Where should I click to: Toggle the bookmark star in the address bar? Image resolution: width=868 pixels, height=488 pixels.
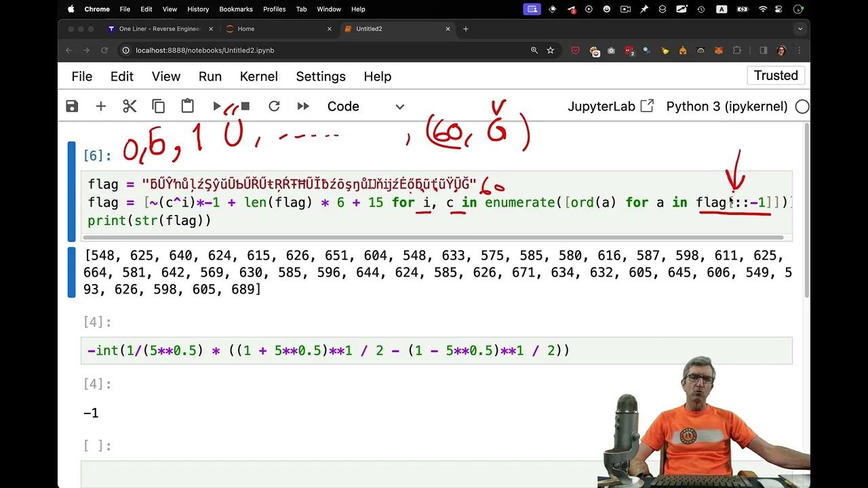point(550,50)
